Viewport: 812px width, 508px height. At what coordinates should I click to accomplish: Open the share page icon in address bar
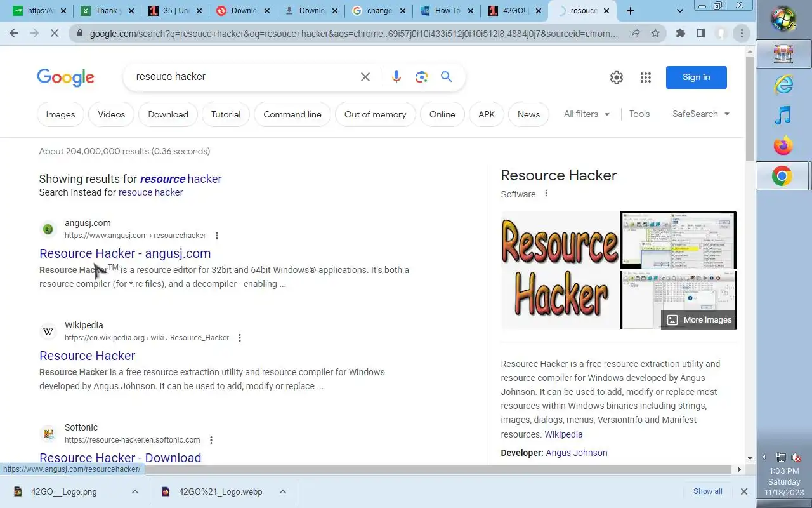635,34
